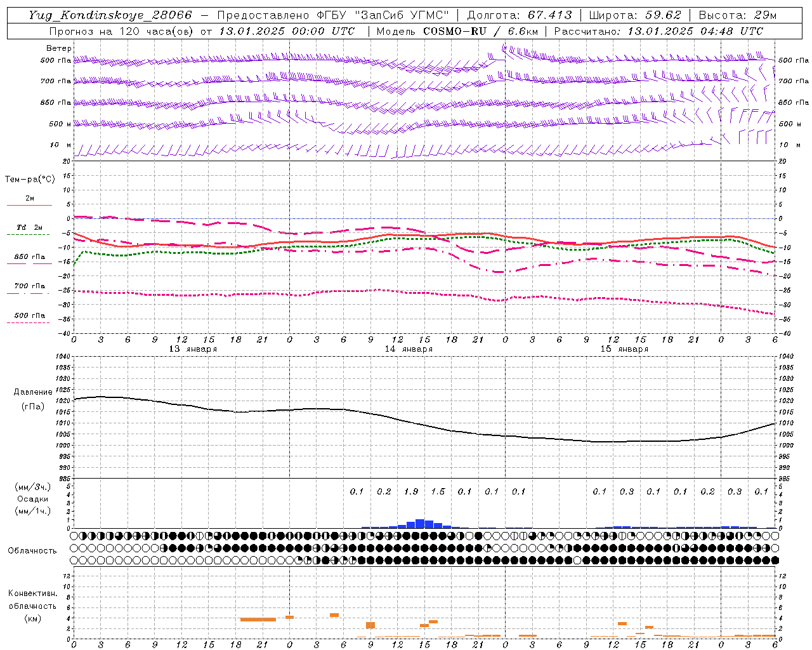Click the 15 января date label

coord(624,349)
